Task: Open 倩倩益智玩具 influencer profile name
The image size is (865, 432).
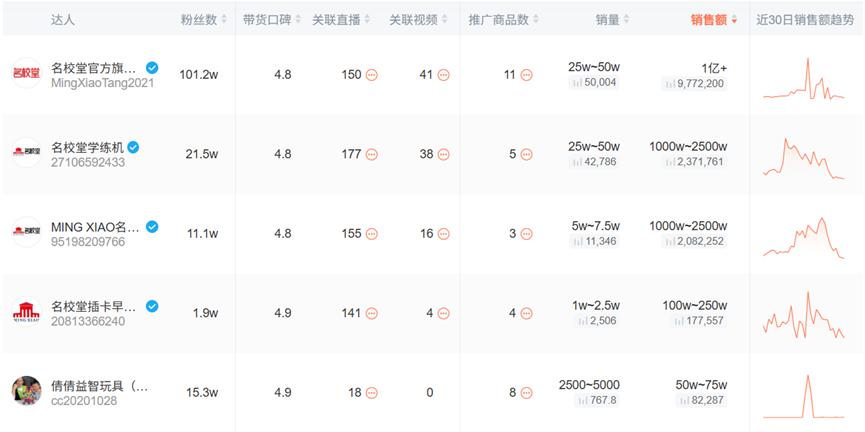Action: point(99,386)
